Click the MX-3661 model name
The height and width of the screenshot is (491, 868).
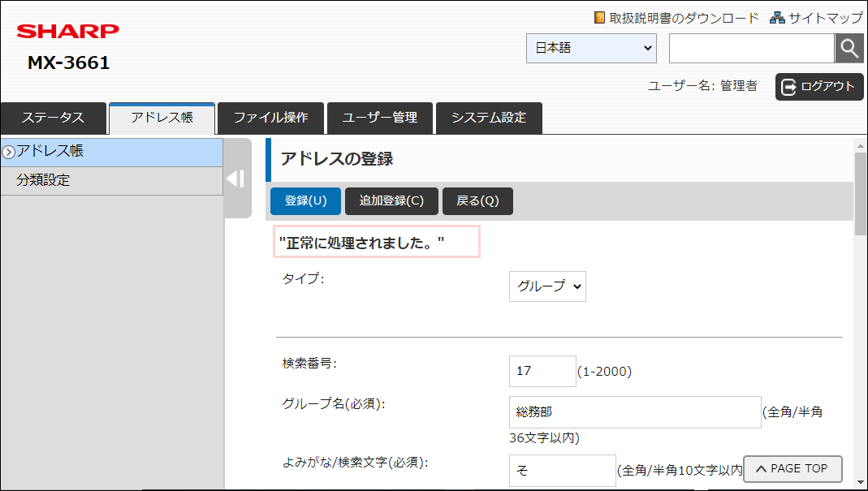[x=69, y=63]
